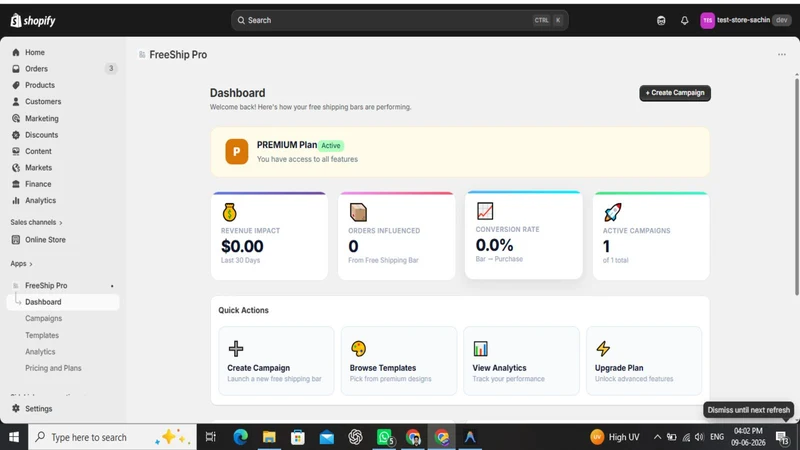The image size is (800, 450).
Task: Open File Explorer from taskbar
Action: tap(269, 437)
